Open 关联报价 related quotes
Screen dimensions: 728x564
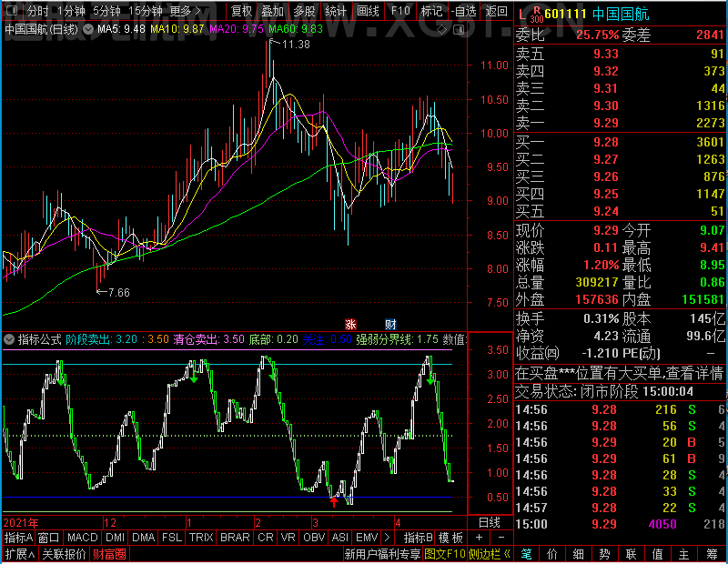[64, 554]
